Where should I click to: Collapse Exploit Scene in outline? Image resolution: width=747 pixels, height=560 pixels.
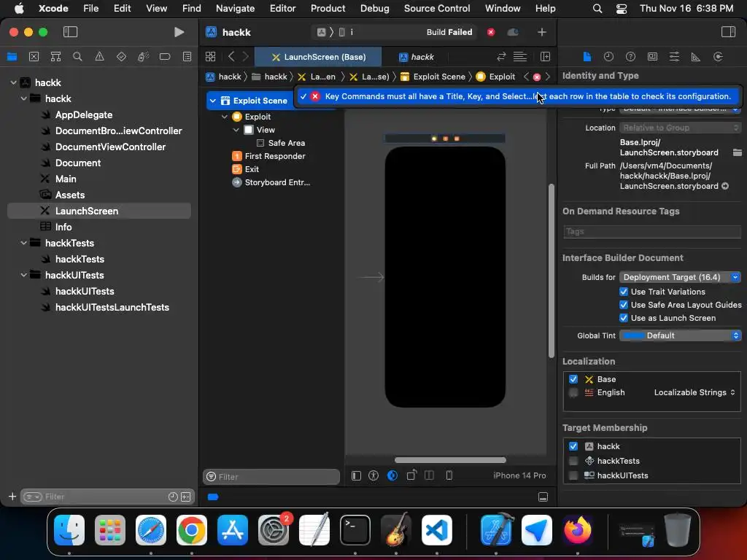click(x=213, y=101)
